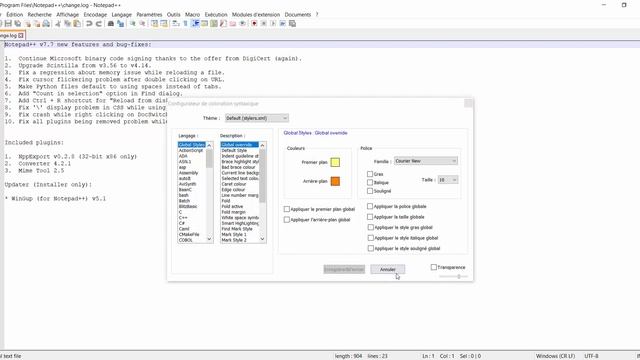Click the Close All toolbar icon
Image resolution: width=640 pixels, height=360 pixels.
tap(37, 24)
